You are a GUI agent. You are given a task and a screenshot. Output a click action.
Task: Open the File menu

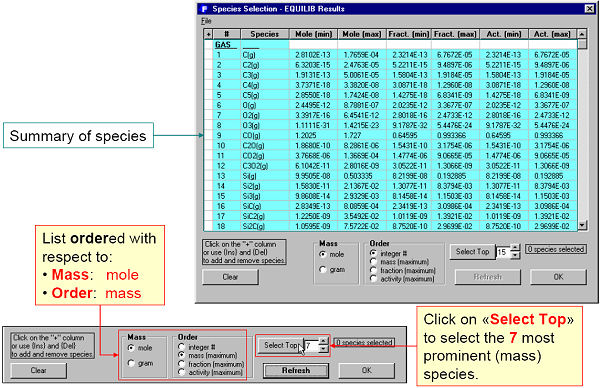(206, 21)
